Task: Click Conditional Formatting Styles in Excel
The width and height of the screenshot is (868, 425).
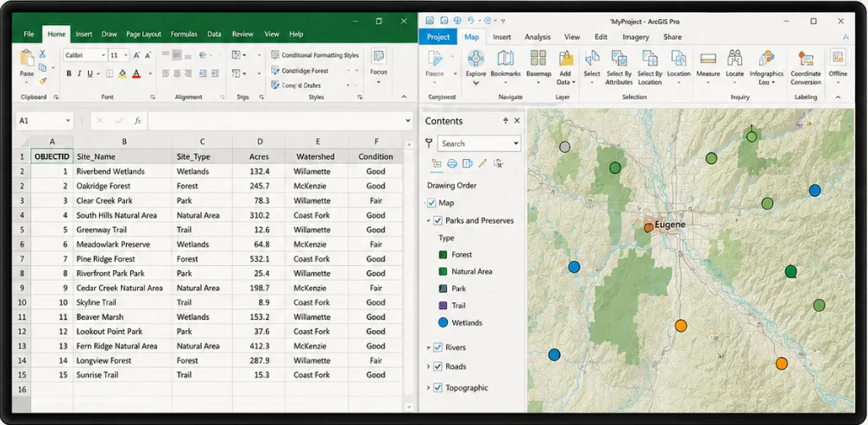Action: pyautogui.click(x=315, y=55)
